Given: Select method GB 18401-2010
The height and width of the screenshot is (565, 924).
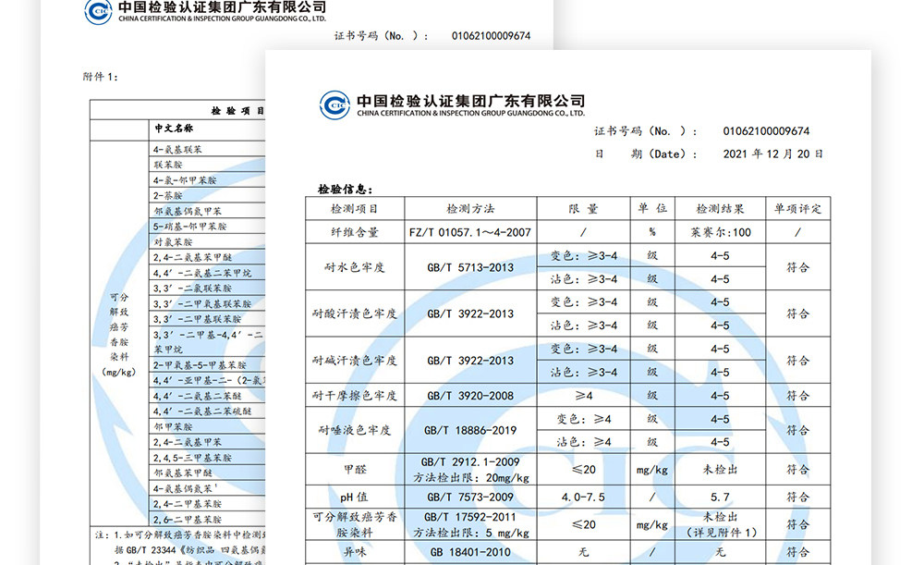Looking at the screenshot, I should (x=470, y=552).
